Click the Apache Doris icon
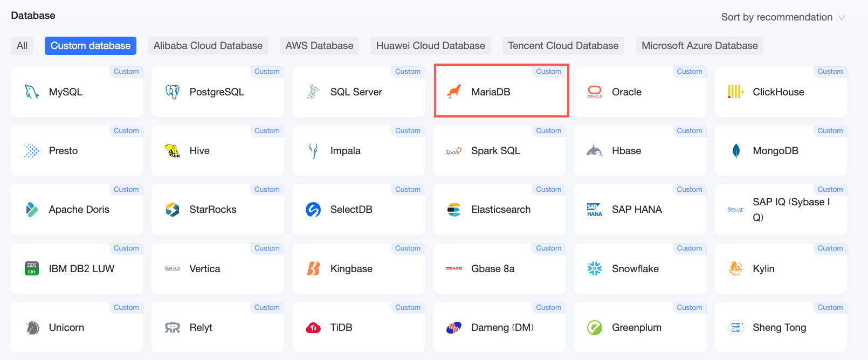 click(x=32, y=210)
